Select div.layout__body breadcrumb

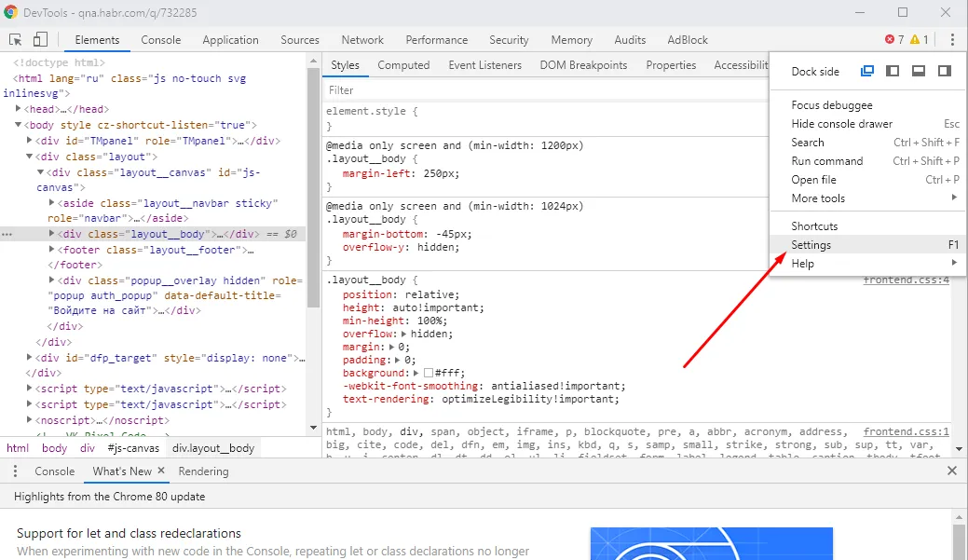[213, 448]
